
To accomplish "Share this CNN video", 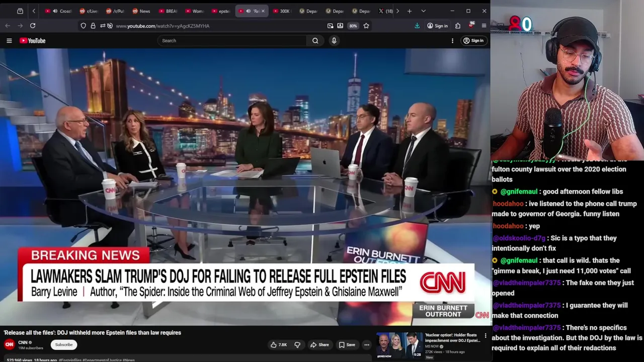I will pyautogui.click(x=319, y=345).
